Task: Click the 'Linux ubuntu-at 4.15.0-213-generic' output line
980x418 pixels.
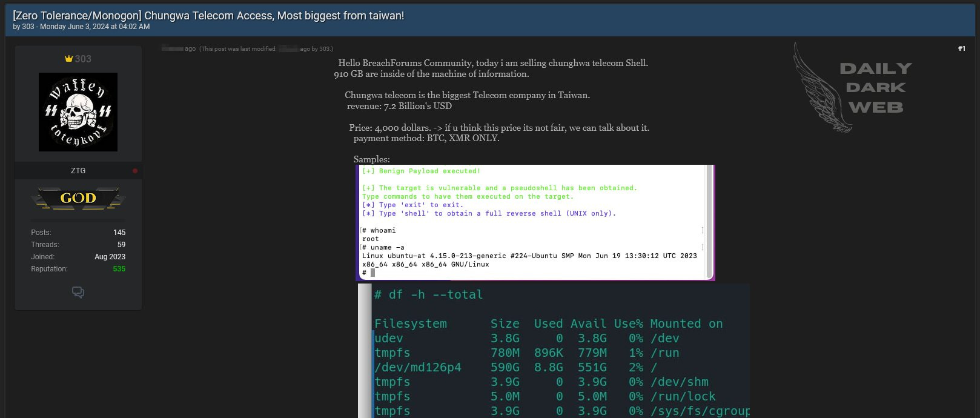Action: pyautogui.click(x=529, y=256)
